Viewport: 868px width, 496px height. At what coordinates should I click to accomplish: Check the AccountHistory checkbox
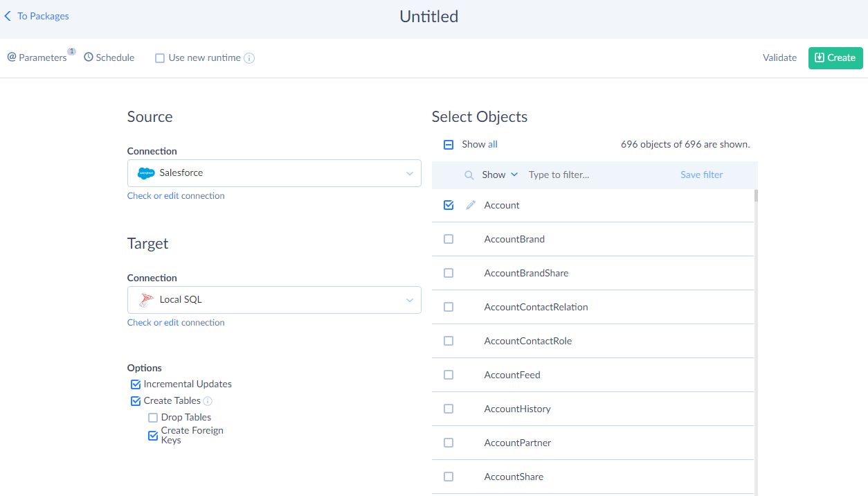(x=449, y=409)
